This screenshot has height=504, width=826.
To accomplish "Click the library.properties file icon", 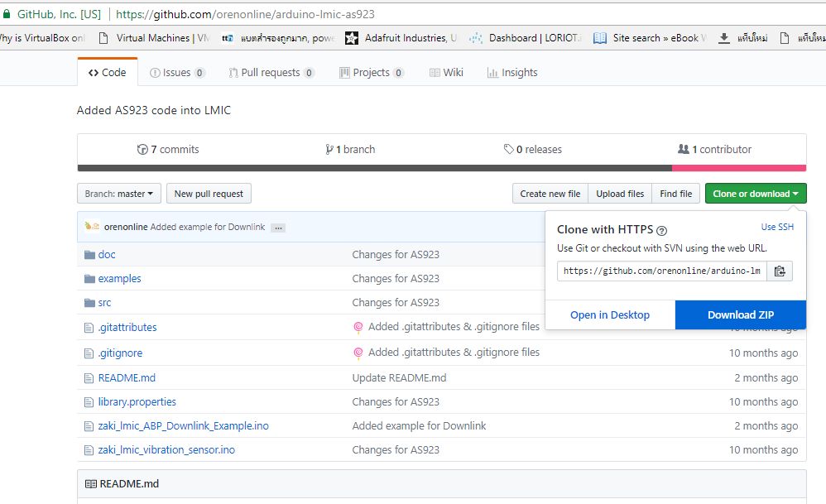I will click(89, 402).
